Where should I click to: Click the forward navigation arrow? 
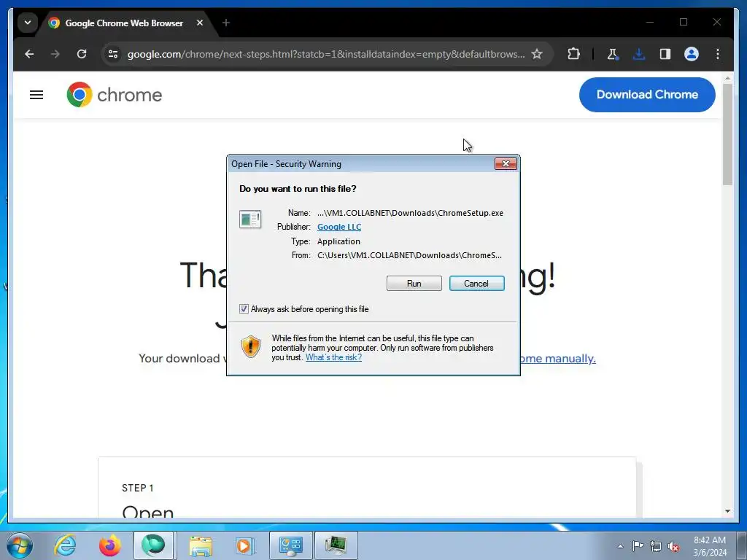[x=55, y=54]
